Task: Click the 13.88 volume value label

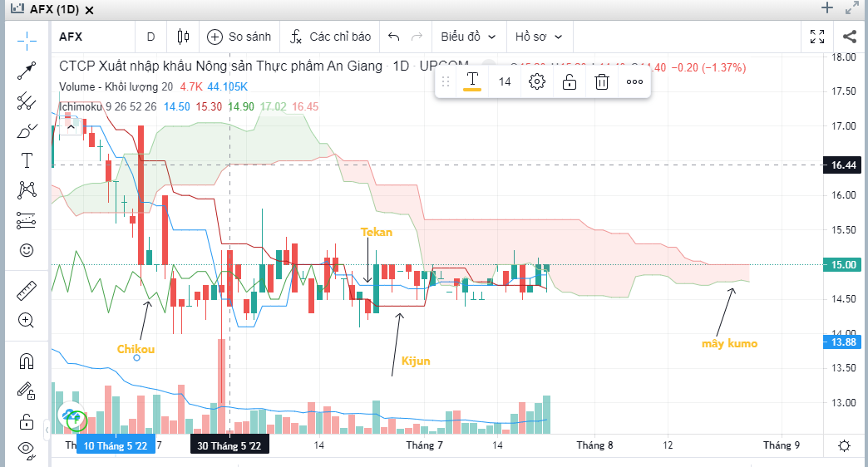Action: click(843, 342)
